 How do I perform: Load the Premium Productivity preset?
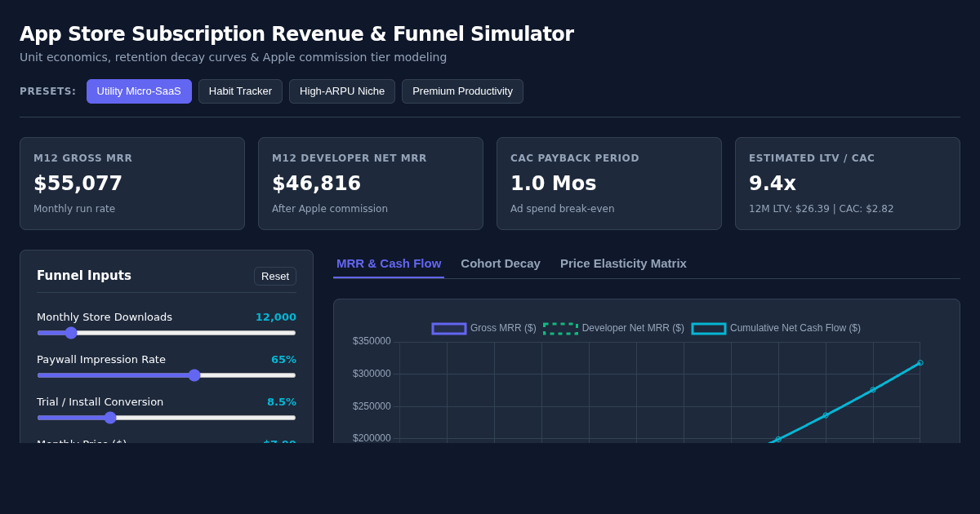tap(462, 91)
